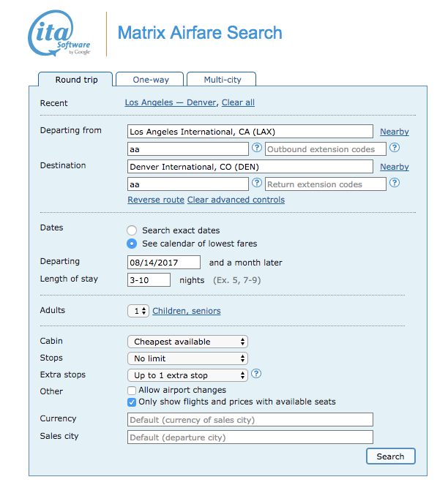Open help icon beside departure routing codes
The width and height of the screenshot is (448, 504).
tap(257, 148)
